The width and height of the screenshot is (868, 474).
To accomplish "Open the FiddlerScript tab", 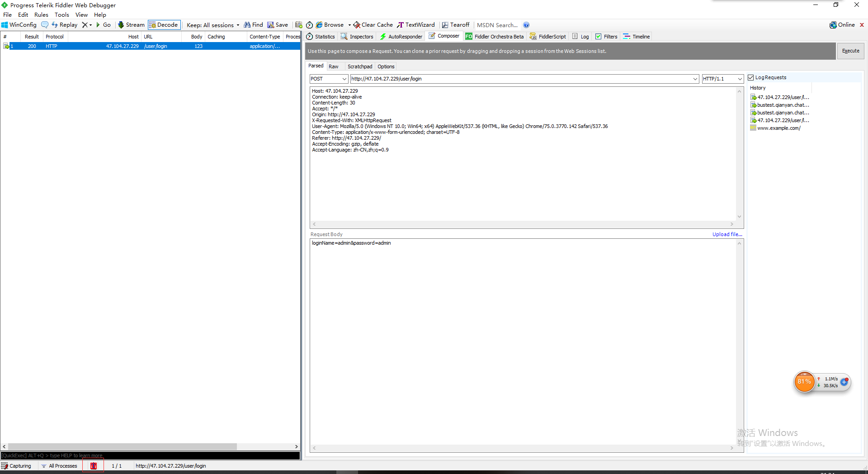I will (547, 37).
